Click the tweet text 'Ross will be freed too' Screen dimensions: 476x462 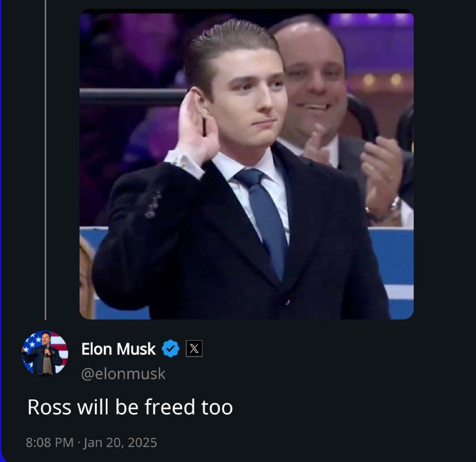(130, 407)
